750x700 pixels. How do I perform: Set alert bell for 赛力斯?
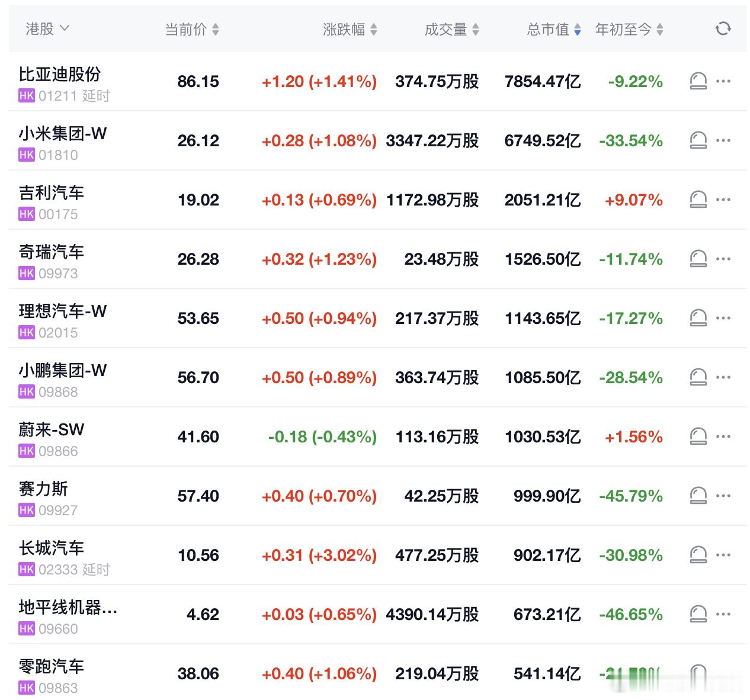click(x=698, y=496)
